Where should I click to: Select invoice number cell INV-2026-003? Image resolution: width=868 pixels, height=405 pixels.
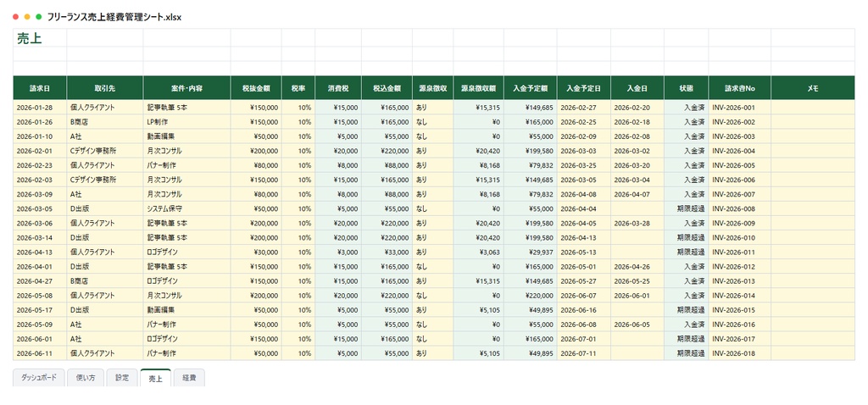[x=739, y=136]
